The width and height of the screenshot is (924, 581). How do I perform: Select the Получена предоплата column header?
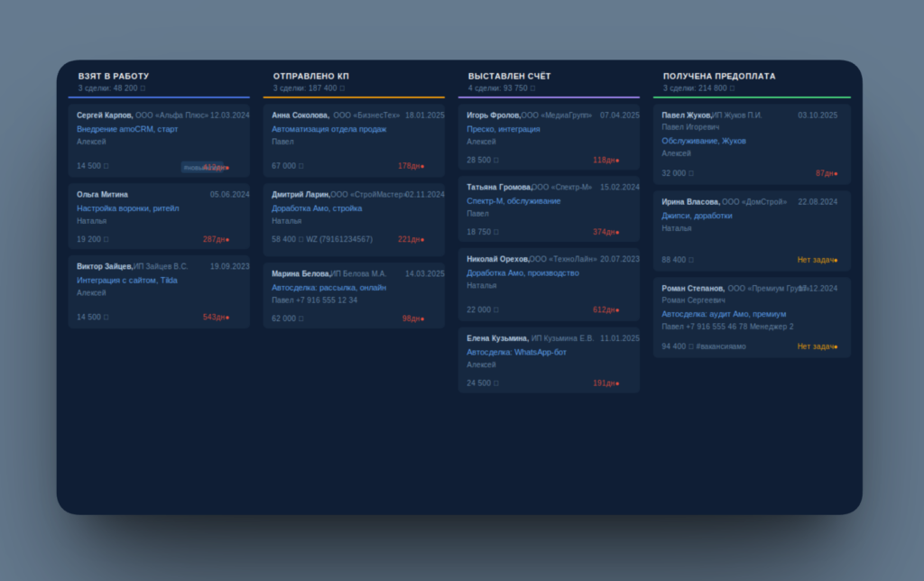tap(719, 76)
